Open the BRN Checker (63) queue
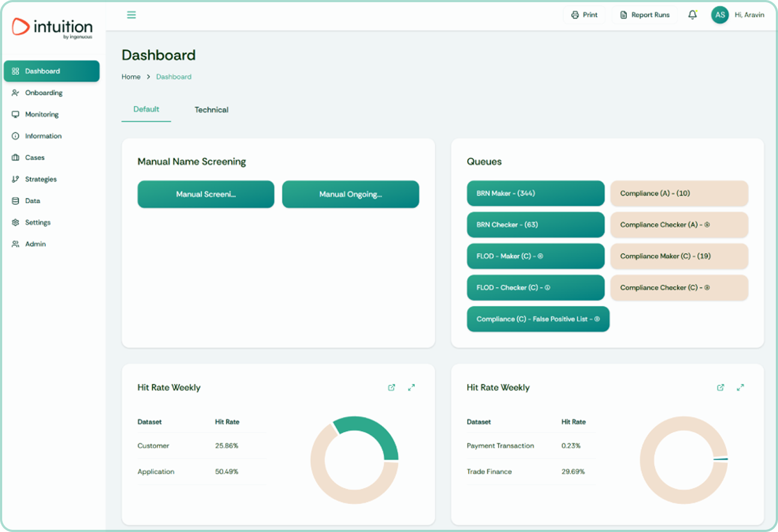 [x=536, y=225]
